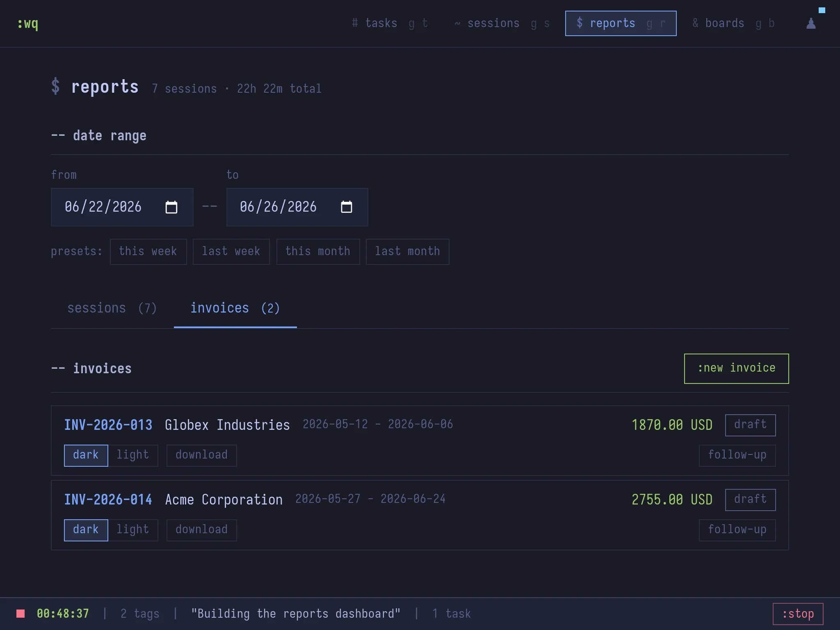The width and height of the screenshot is (840, 630).
Task: Select the reports nav item
Action: 621,23
